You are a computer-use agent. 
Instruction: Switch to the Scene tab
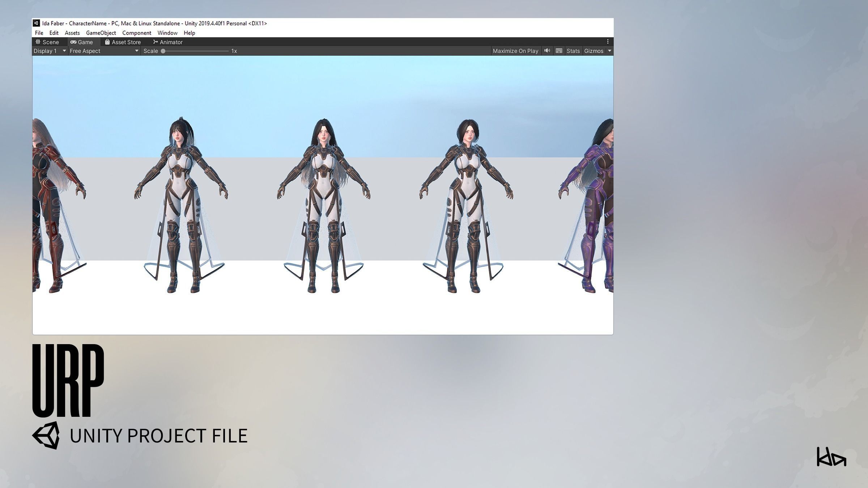(x=47, y=42)
